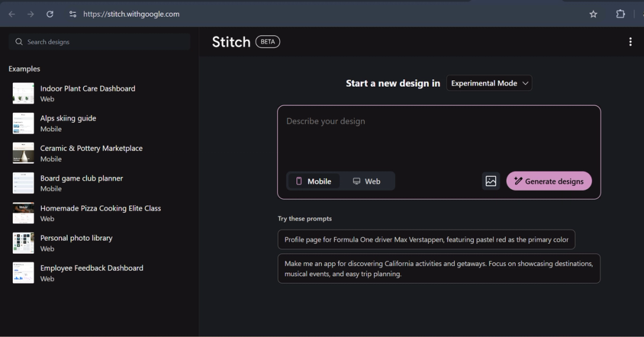Open the Alps skiing guide thumbnail
Viewport: 644px width, 337px height.
pos(23,123)
